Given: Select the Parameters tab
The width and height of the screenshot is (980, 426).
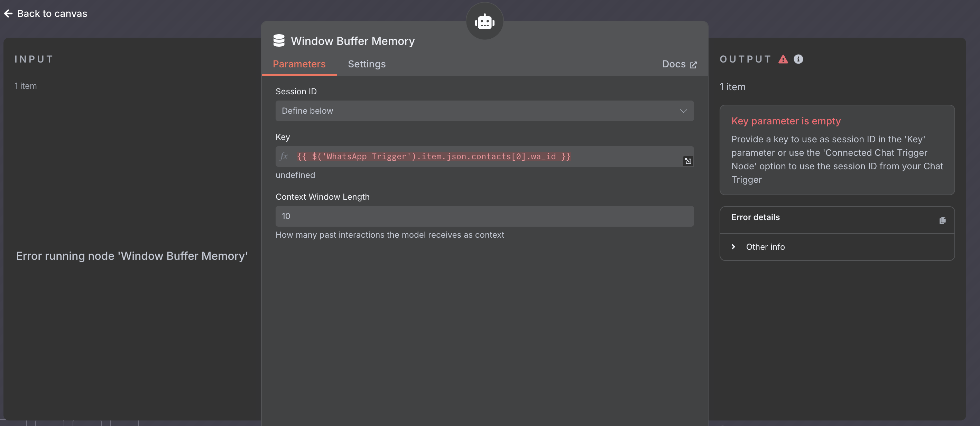Looking at the screenshot, I should click(299, 64).
